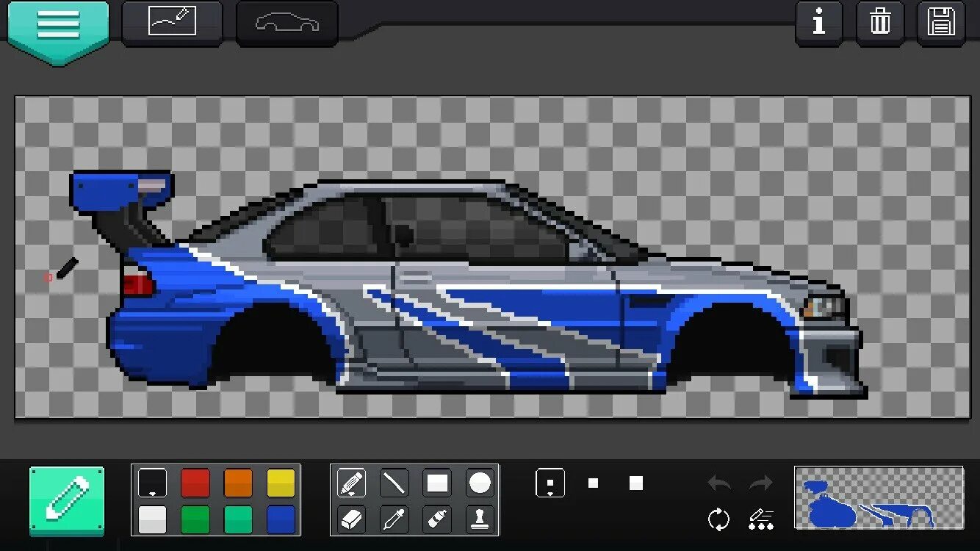Select the spray paint tool
Screen dimensions: 980x551
pyautogui.click(x=437, y=519)
